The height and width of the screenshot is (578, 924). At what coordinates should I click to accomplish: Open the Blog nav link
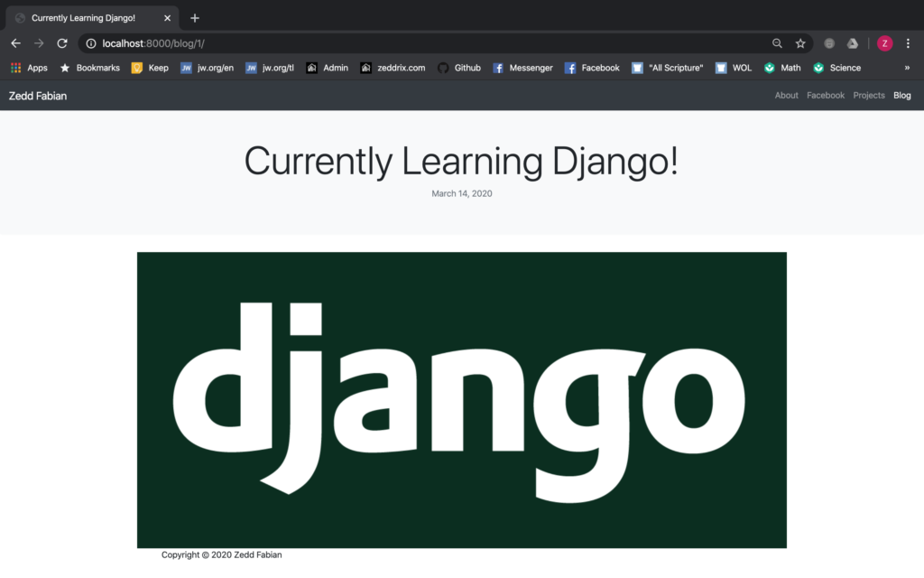(x=901, y=96)
